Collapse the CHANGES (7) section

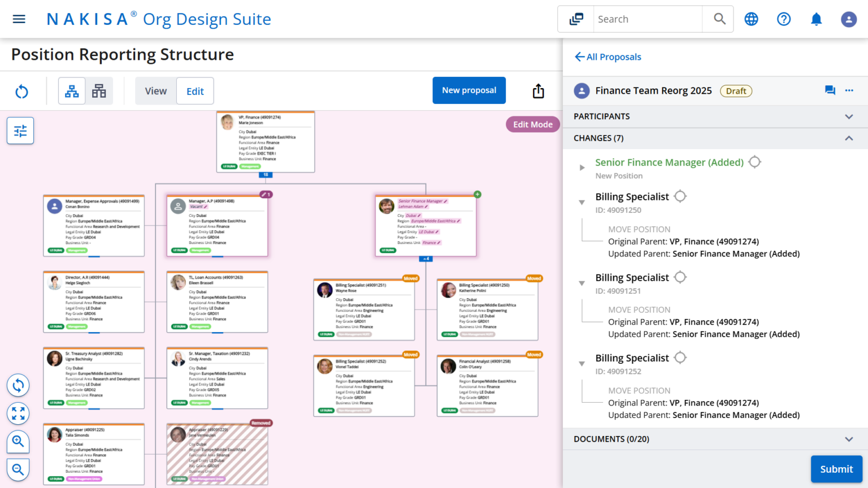click(x=849, y=138)
